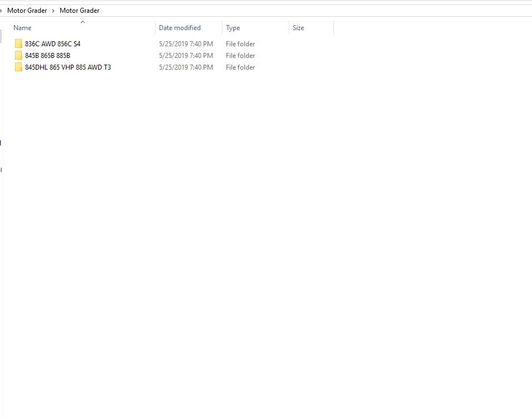Click current Motor Grader breadcrumb segment
The image size is (532, 418).
[79, 11]
